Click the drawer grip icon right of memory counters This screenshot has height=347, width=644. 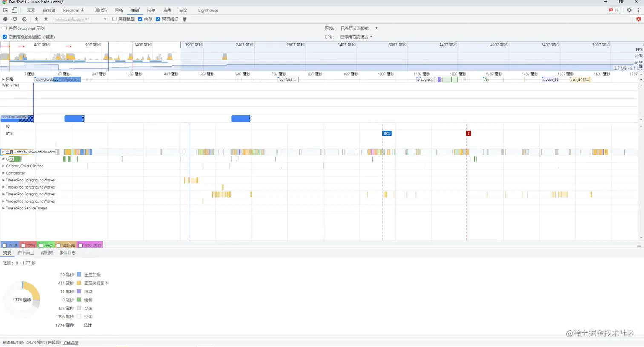click(x=639, y=245)
